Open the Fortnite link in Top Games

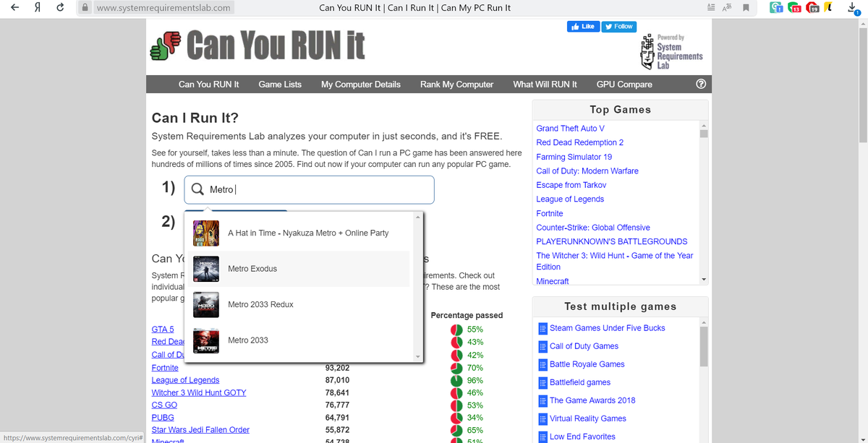coord(549,214)
